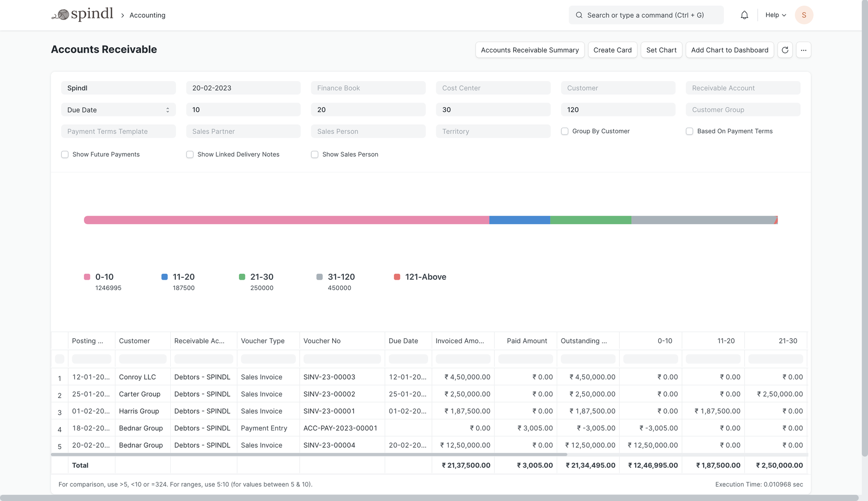Open the Customer Group filter field
This screenshot has width=868, height=501.
pyautogui.click(x=743, y=109)
